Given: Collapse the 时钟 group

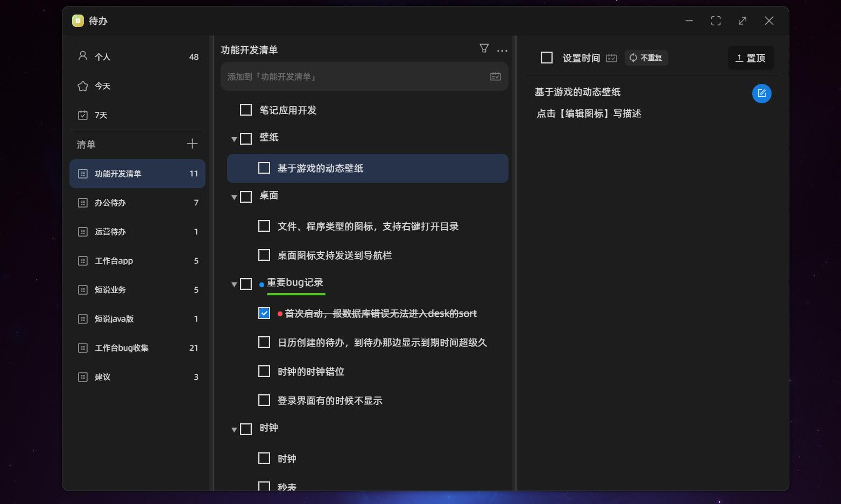Looking at the screenshot, I should [234, 429].
